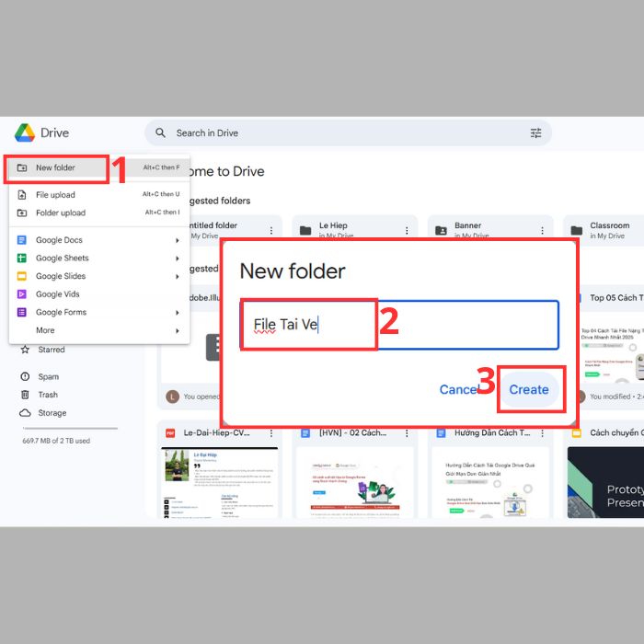
Task: Open the Storage sidebar link
Action: [52, 413]
